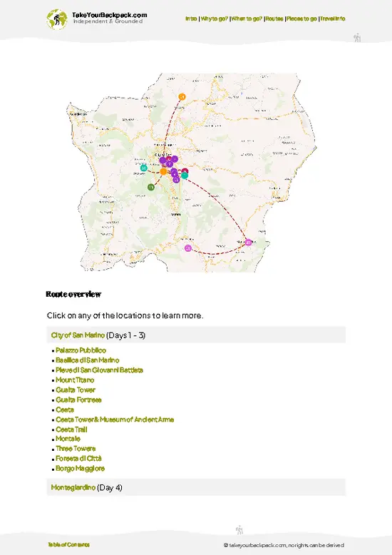Click 'Independent & Grounded' tagline
This screenshot has height=555, width=392.
(x=108, y=21)
